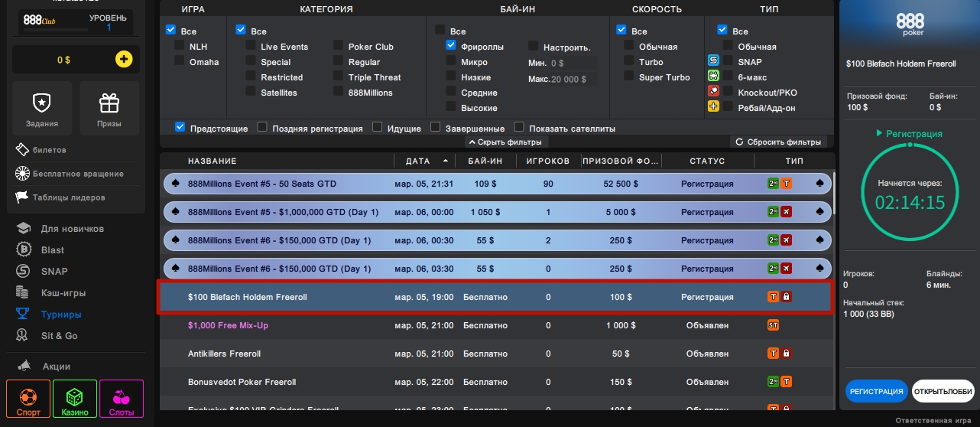Click the lock icon in Antikillers Freeroll row
The width and height of the screenshot is (980, 427).
(x=786, y=354)
